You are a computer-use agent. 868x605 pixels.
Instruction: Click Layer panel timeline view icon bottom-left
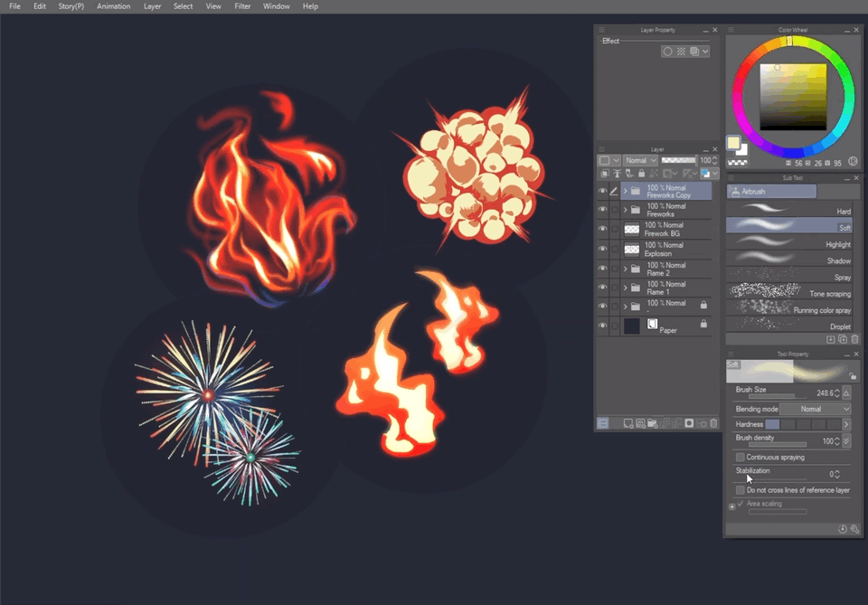[603, 423]
